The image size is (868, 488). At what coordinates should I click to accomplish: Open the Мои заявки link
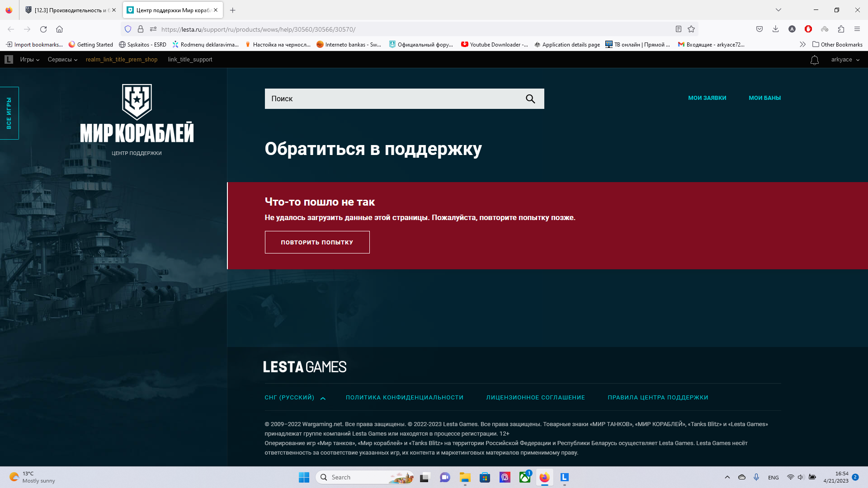coord(707,98)
